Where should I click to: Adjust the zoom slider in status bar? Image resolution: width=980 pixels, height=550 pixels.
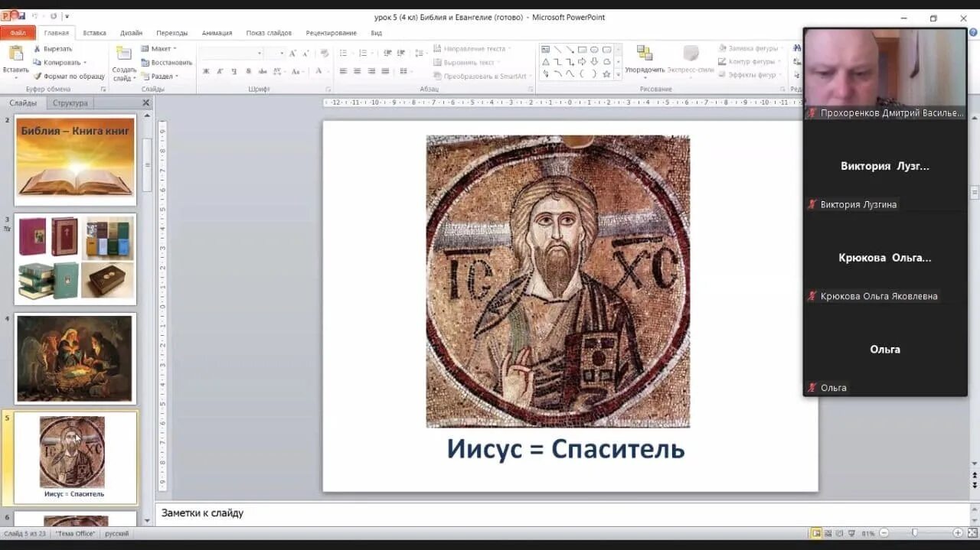[x=913, y=532]
